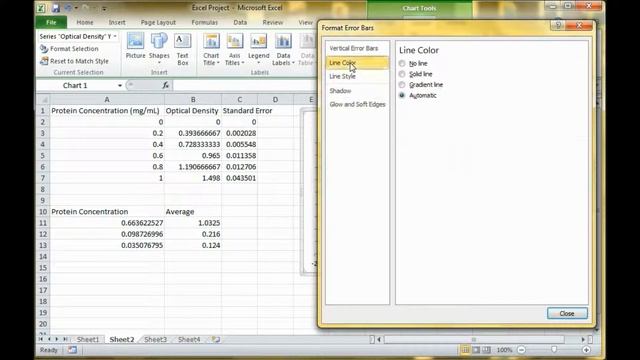Click Format Selection in Current Selection group
This screenshot has width=640, height=360.
point(69,49)
